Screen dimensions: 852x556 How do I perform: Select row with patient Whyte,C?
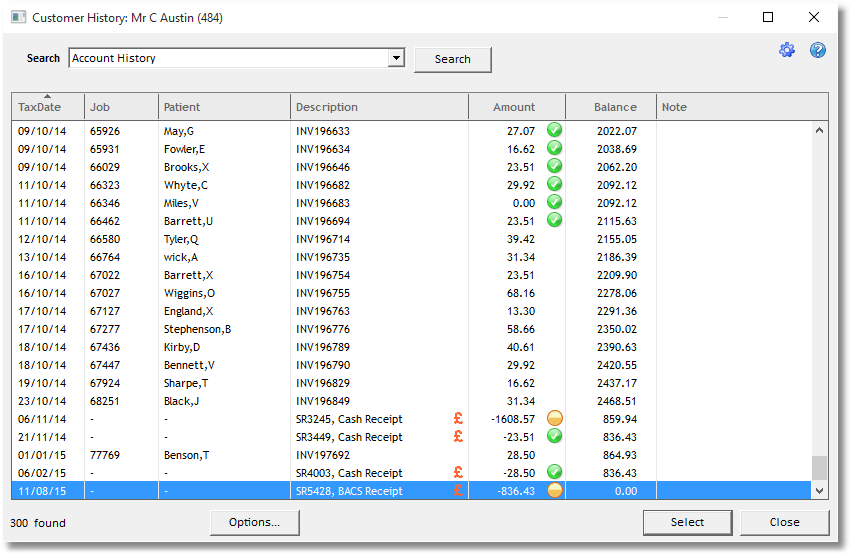(x=412, y=185)
